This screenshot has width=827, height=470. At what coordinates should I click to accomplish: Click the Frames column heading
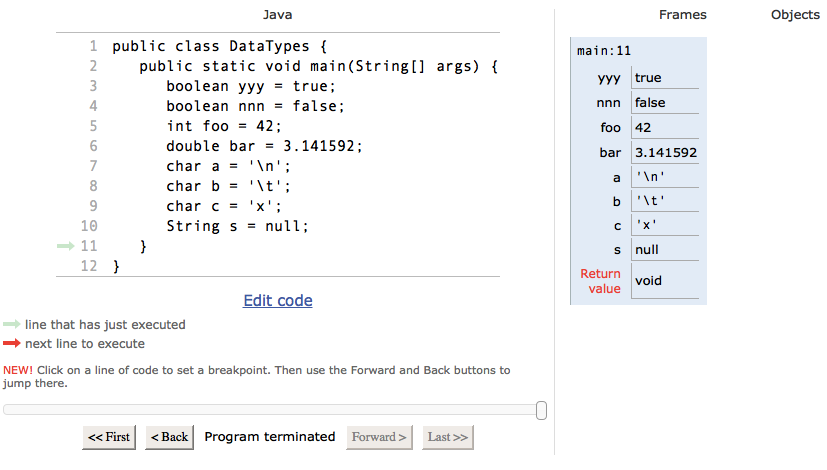682,15
